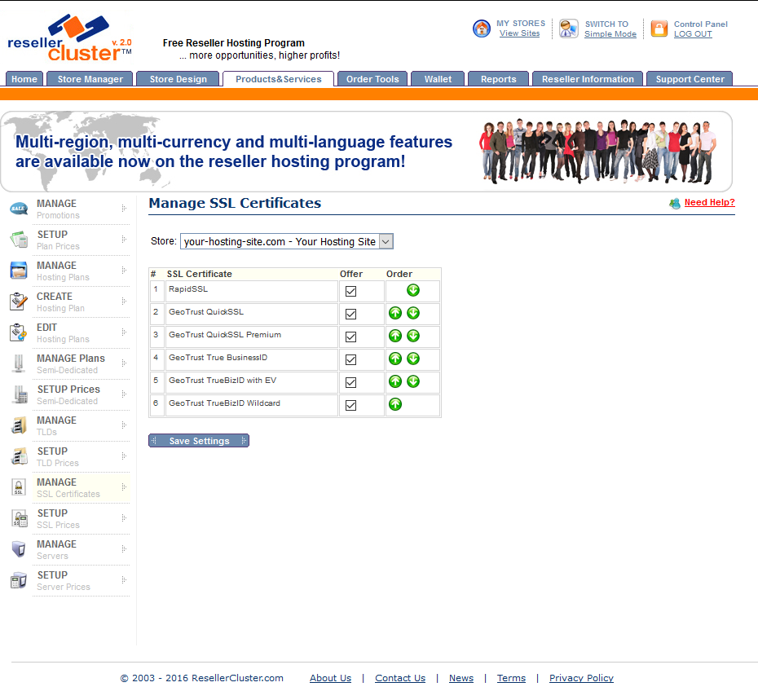Click the Manage Hosting Plans icon
The height and width of the screenshot is (700, 758).
click(19, 271)
